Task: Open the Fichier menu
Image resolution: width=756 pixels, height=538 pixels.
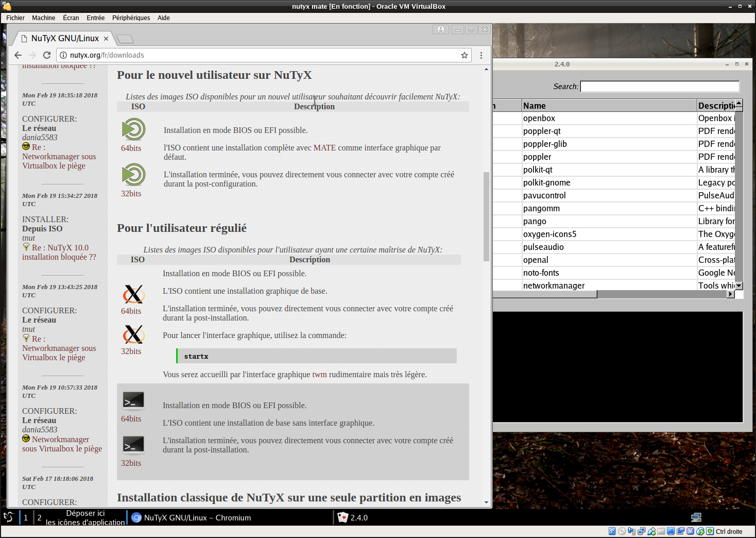Action: pos(15,18)
